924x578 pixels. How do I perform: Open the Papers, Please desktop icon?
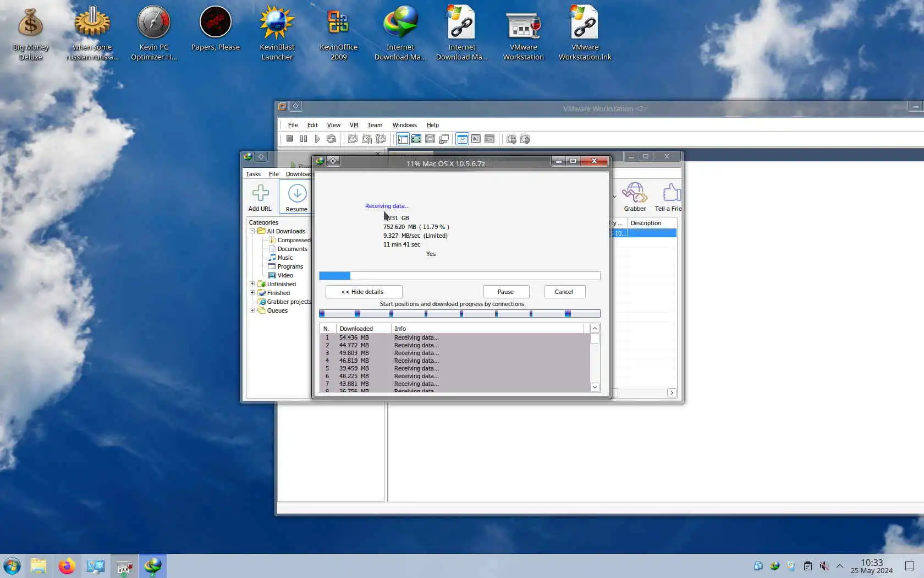[x=216, y=29]
